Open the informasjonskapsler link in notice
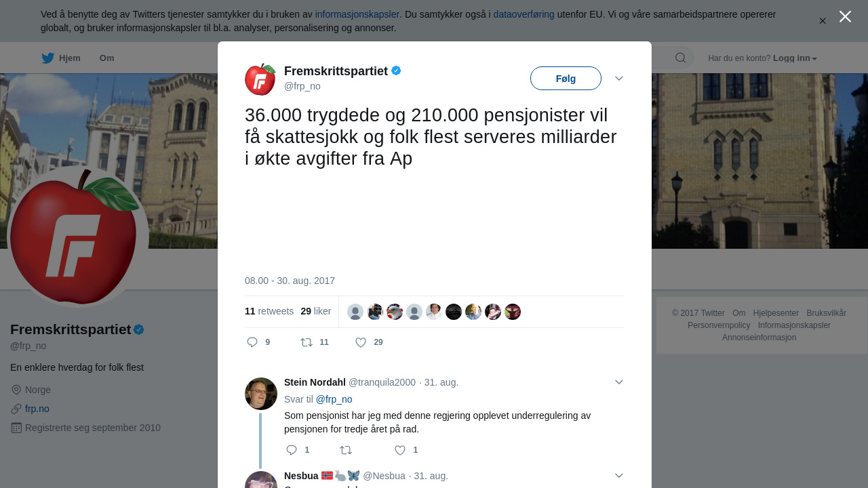 tap(357, 14)
